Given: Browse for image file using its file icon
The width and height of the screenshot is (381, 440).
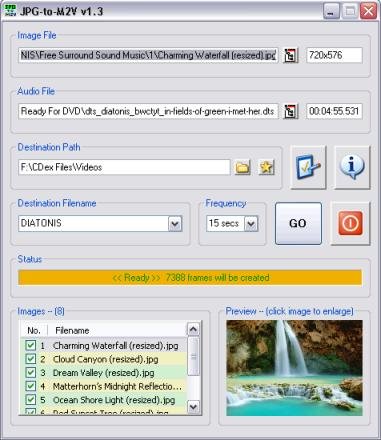Looking at the screenshot, I should point(291,55).
